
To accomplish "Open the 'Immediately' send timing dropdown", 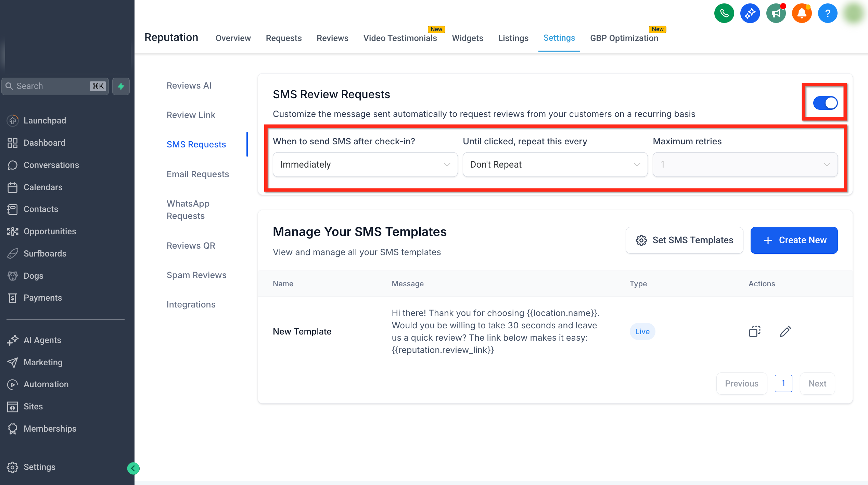I will tap(365, 165).
